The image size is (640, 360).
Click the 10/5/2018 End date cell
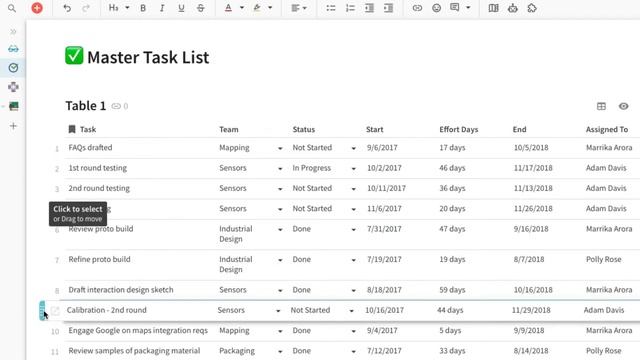click(x=531, y=148)
